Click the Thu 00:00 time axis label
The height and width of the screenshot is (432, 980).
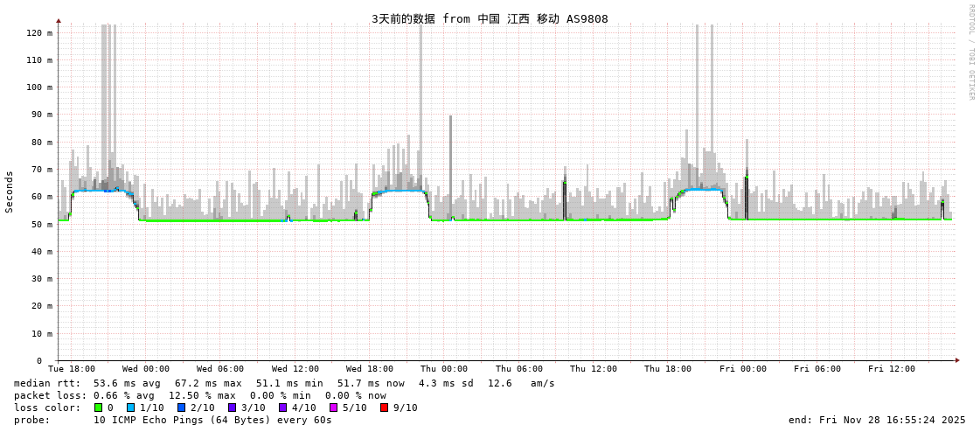(x=444, y=369)
